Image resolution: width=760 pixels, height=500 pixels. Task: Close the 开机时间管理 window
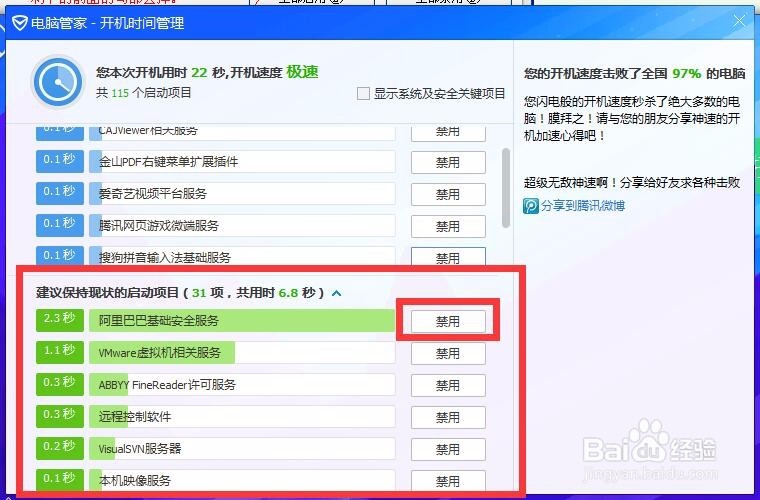[x=740, y=21]
